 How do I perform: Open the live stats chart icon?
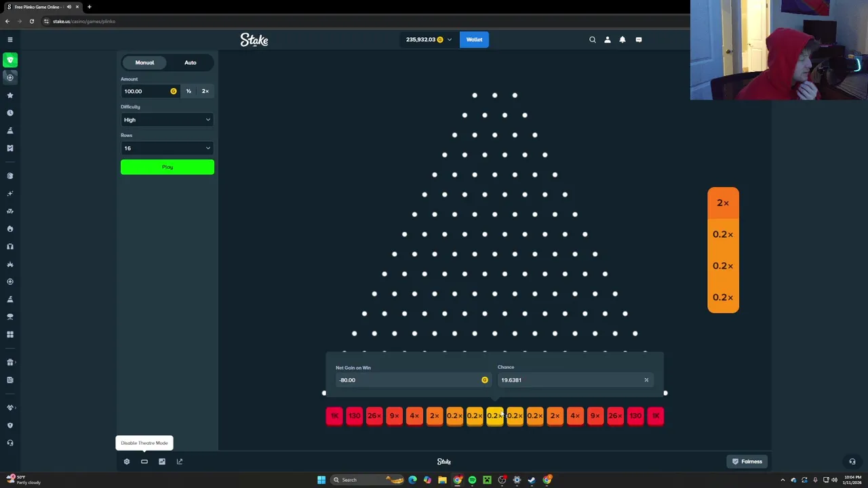(x=162, y=462)
